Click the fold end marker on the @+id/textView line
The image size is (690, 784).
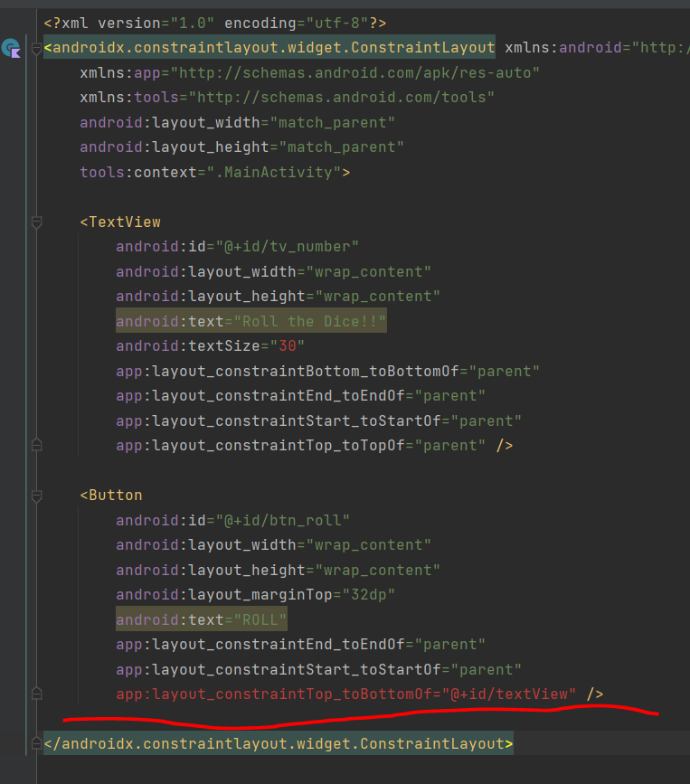pyautogui.click(x=36, y=694)
